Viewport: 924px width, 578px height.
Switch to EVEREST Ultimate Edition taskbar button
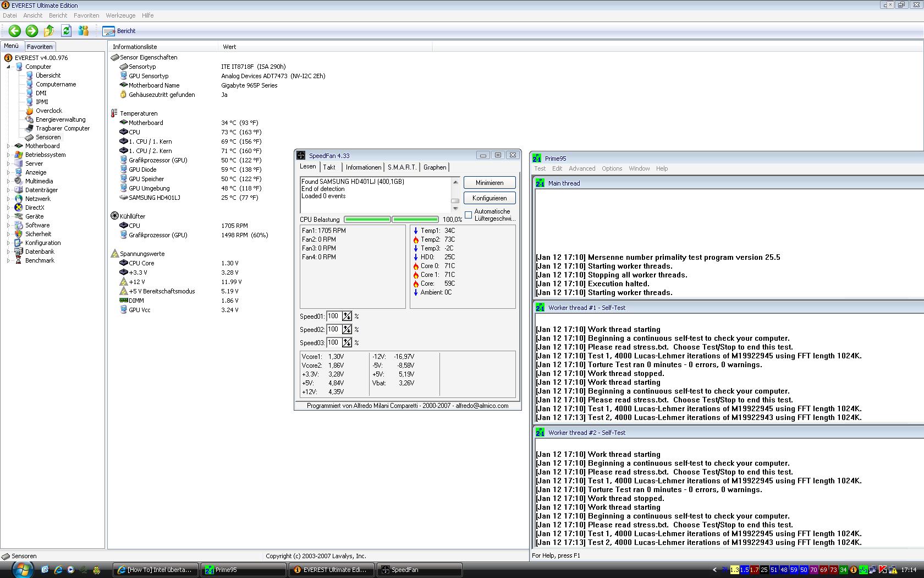click(332, 570)
